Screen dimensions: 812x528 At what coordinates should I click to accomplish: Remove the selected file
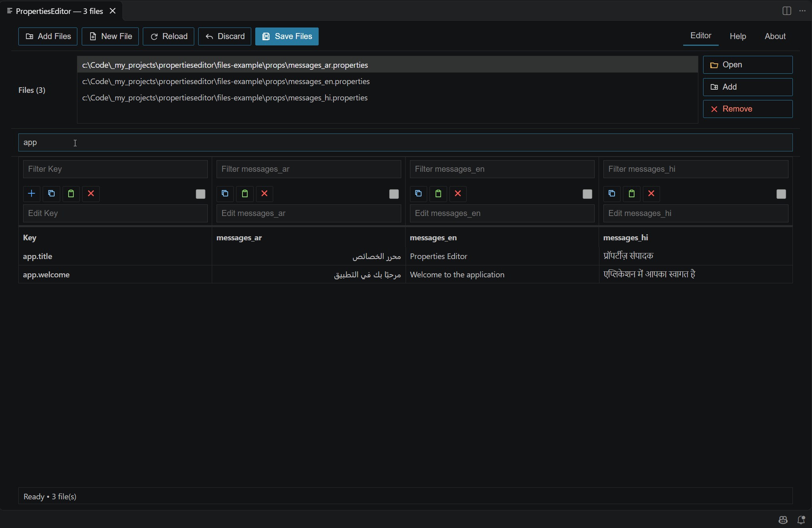(748, 109)
